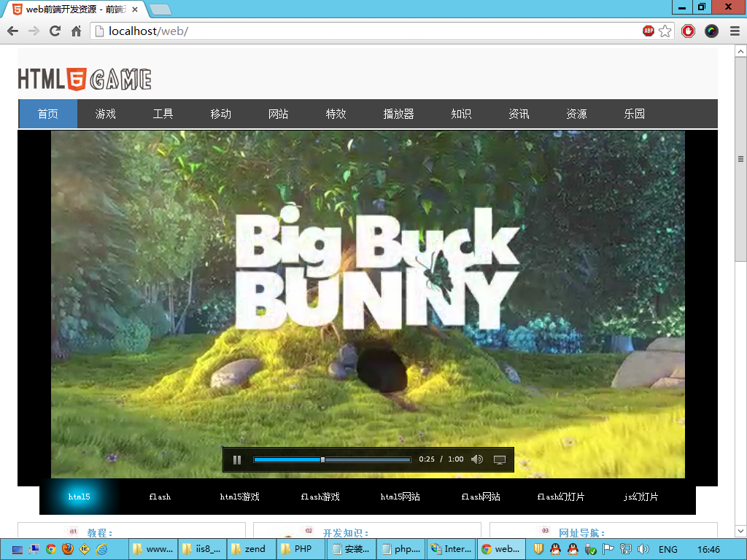Focus the address bar showing localhost/web/
The height and width of the screenshot is (560, 747).
click(x=371, y=31)
